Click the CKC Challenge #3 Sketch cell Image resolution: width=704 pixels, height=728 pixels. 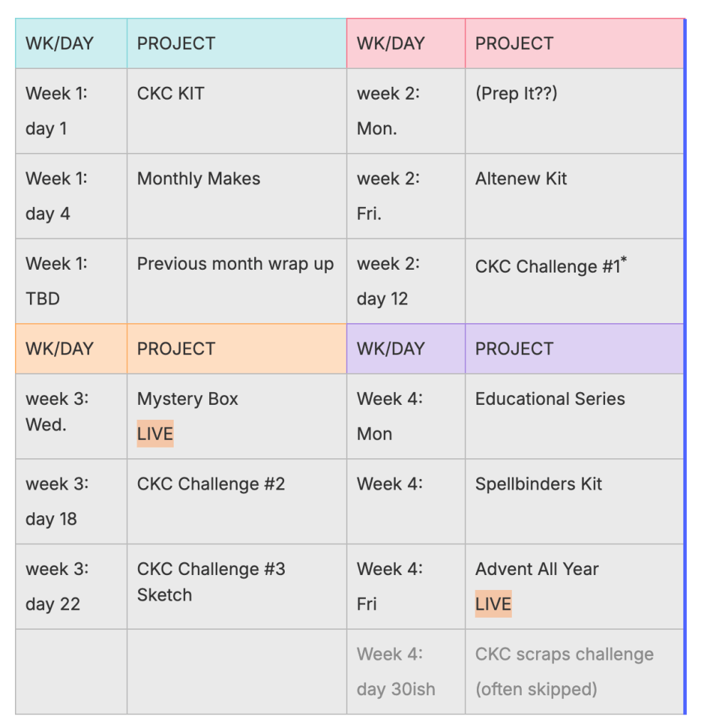tap(211, 581)
